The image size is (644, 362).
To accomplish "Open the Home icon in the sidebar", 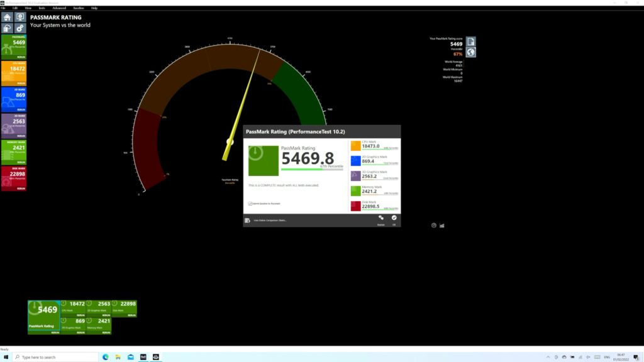I will click(x=7, y=17).
